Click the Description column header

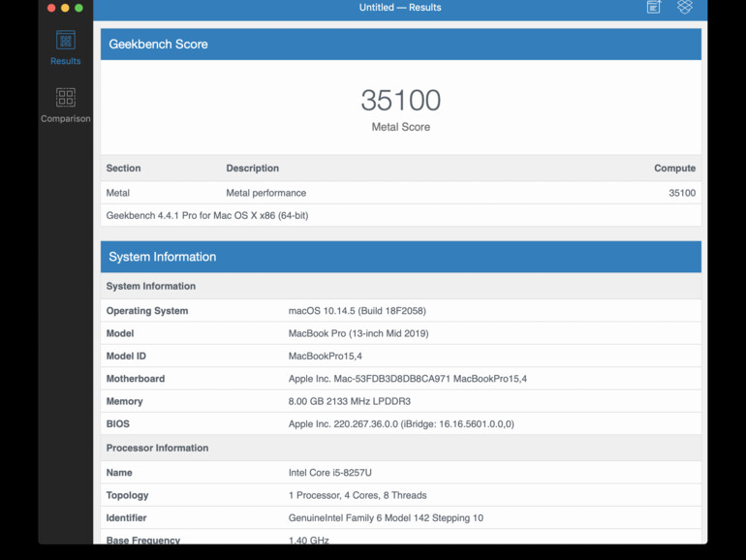pyautogui.click(x=253, y=168)
